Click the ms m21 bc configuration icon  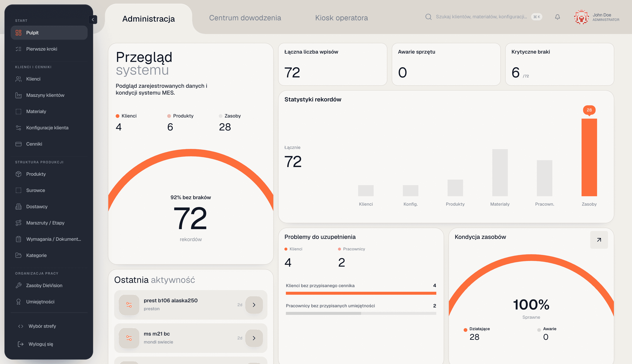[x=129, y=338]
